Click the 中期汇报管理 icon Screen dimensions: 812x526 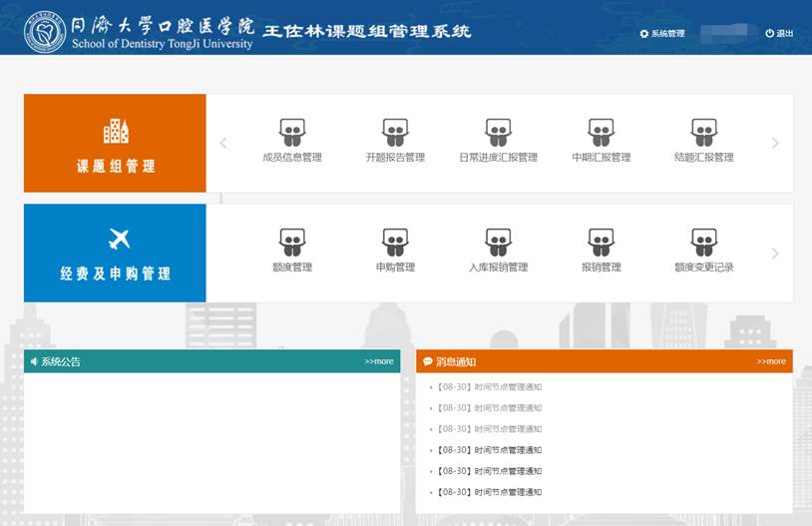click(601, 133)
